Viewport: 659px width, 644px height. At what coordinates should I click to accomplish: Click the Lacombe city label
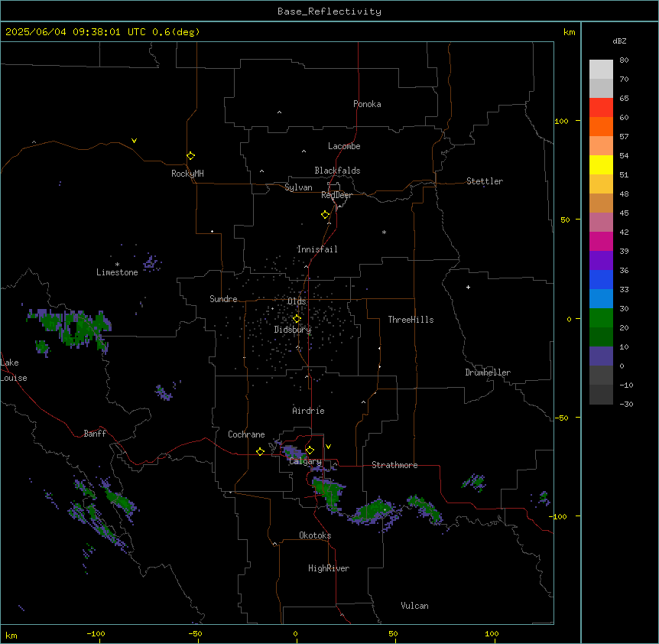[x=344, y=146]
